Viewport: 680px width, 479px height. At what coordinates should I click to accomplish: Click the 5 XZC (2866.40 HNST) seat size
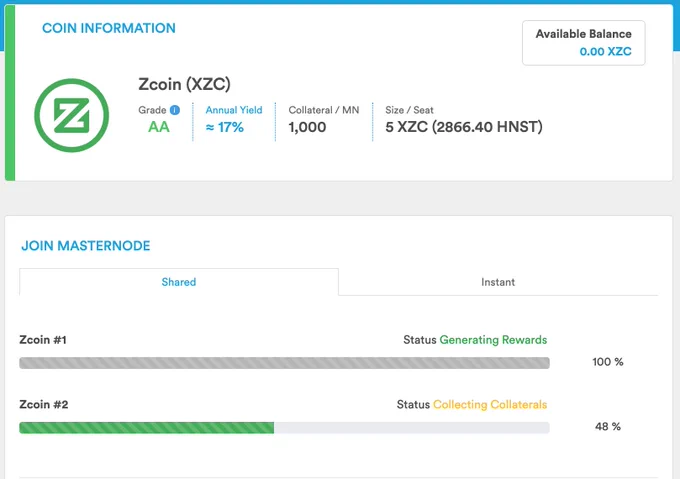pyautogui.click(x=464, y=127)
